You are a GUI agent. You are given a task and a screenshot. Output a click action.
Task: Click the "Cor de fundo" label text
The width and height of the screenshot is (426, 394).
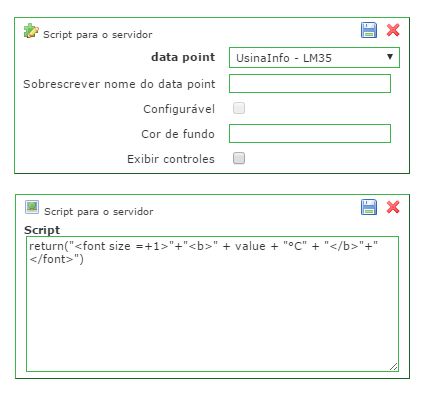(x=178, y=134)
